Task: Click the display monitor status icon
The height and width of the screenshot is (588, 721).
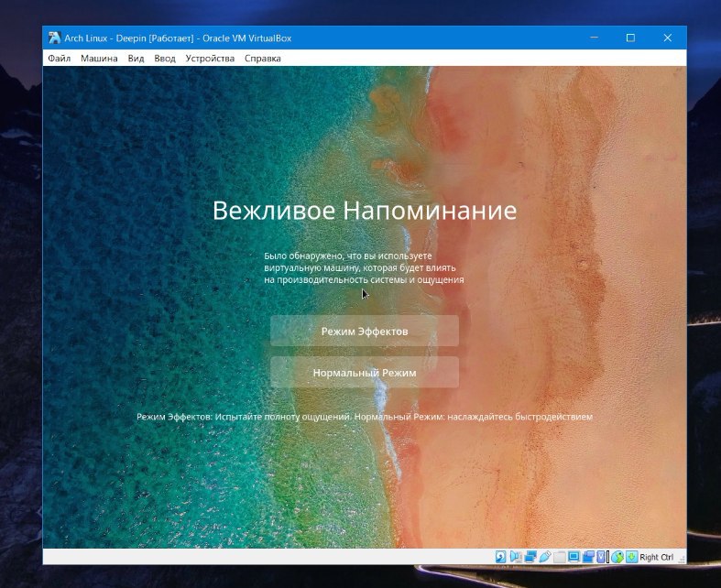Action: coord(574,557)
